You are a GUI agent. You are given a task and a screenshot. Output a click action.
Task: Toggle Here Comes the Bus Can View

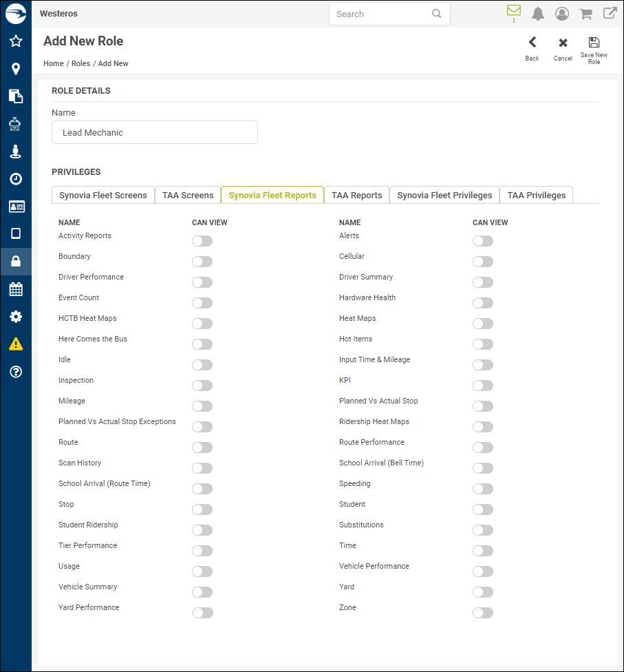202,344
